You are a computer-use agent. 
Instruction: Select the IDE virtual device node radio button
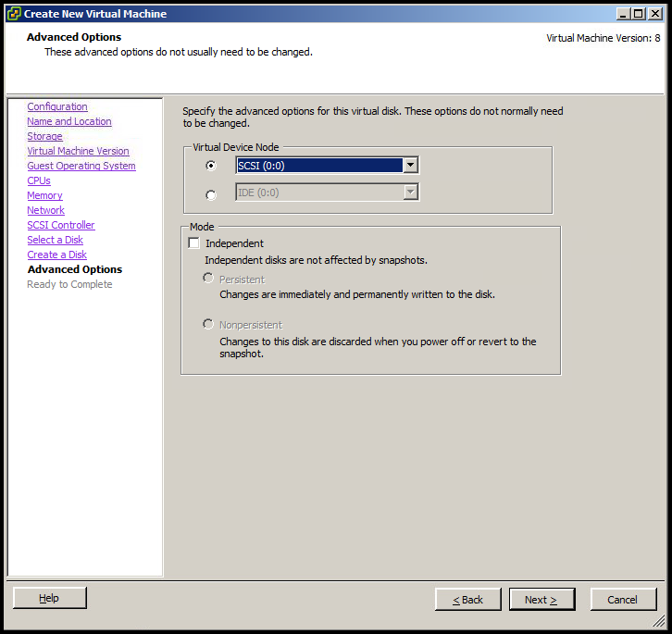point(211,195)
